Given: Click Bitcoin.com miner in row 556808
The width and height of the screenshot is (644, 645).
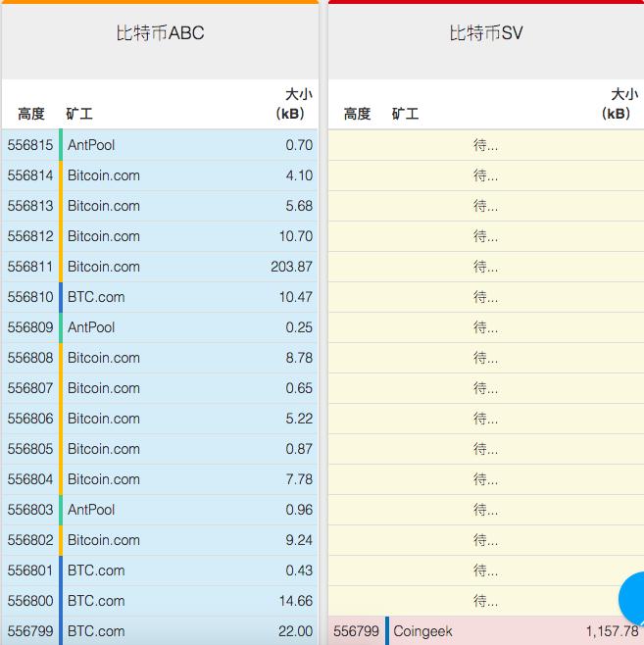Looking at the screenshot, I should [x=104, y=358].
